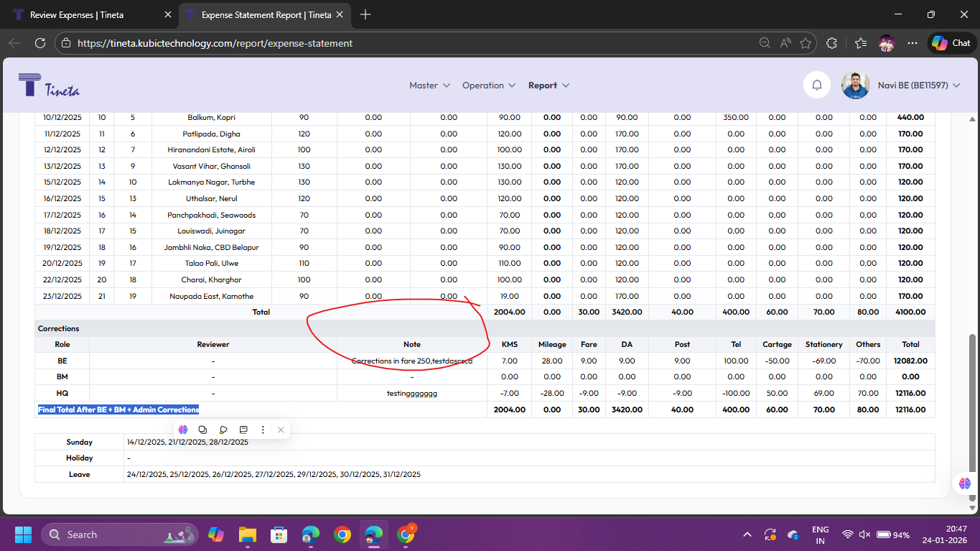Open the Report dropdown menu
The image size is (980, 551).
pyautogui.click(x=549, y=85)
